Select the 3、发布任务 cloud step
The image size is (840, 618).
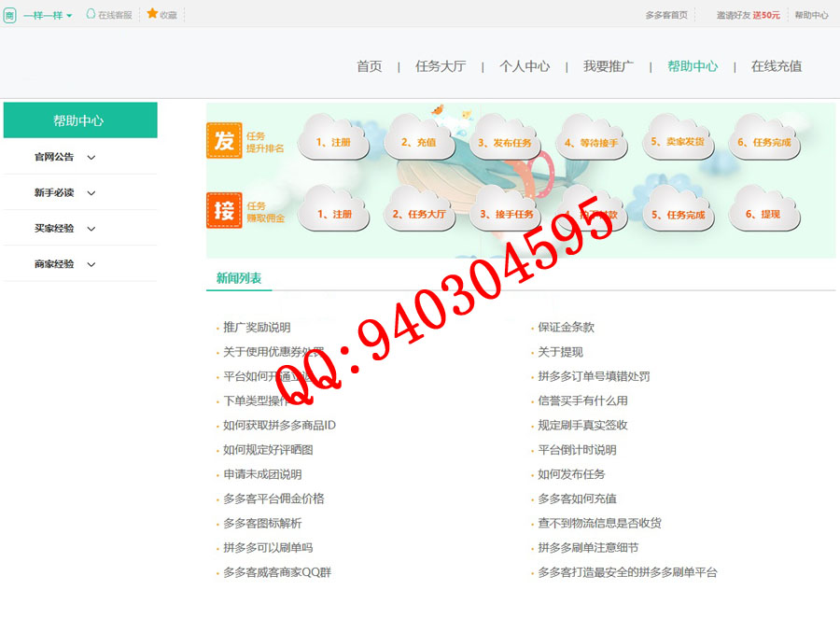(504, 143)
